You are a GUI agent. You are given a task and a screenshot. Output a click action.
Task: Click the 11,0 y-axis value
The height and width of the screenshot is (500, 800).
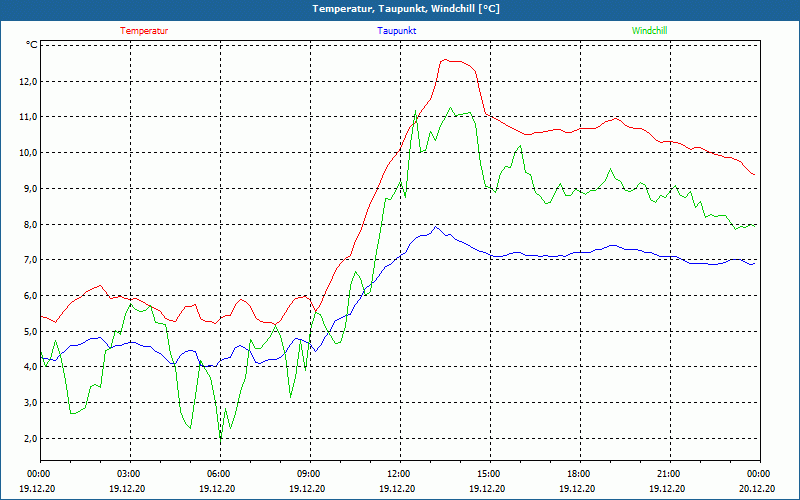click(x=28, y=117)
